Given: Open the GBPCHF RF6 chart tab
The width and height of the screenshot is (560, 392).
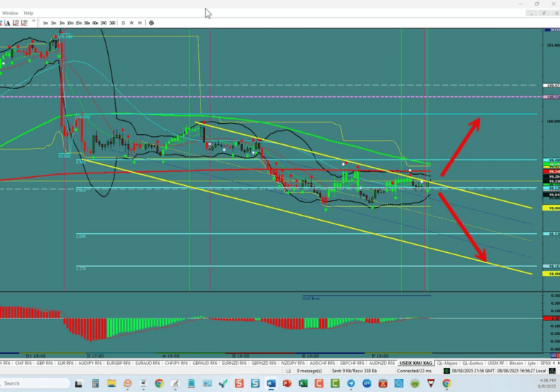Looking at the screenshot, I should coord(351,363).
